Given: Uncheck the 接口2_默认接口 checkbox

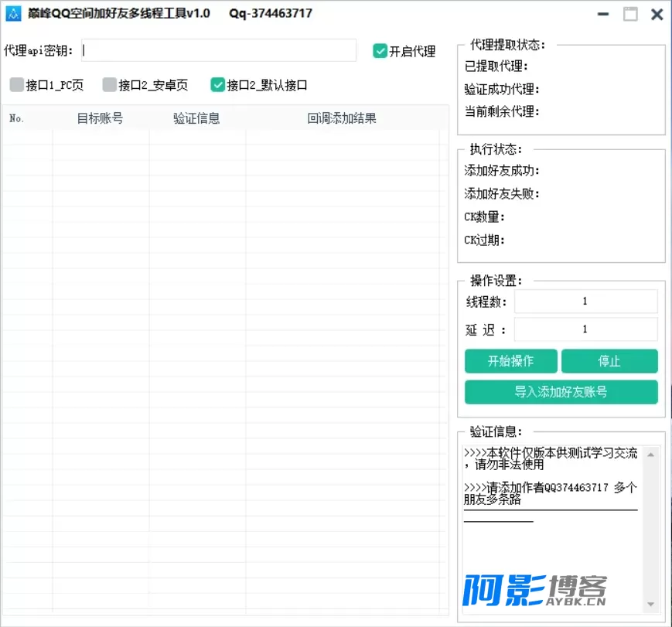Looking at the screenshot, I should point(218,85).
